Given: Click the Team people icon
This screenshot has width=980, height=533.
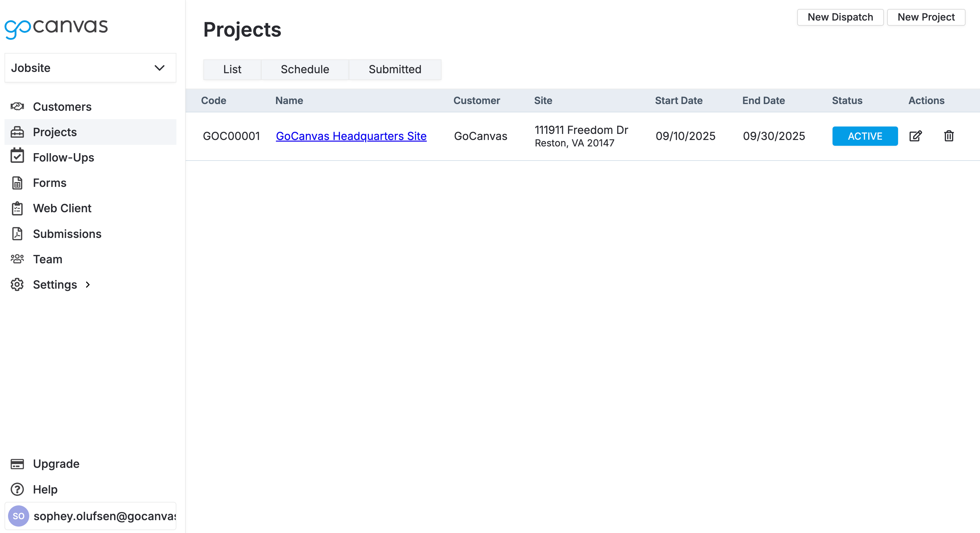Looking at the screenshot, I should [17, 259].
